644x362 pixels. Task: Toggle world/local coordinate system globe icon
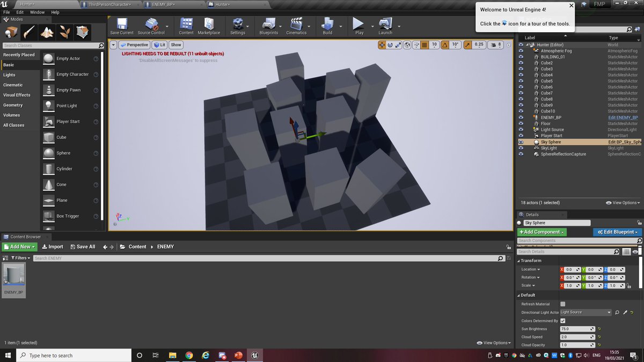point(408,45)
